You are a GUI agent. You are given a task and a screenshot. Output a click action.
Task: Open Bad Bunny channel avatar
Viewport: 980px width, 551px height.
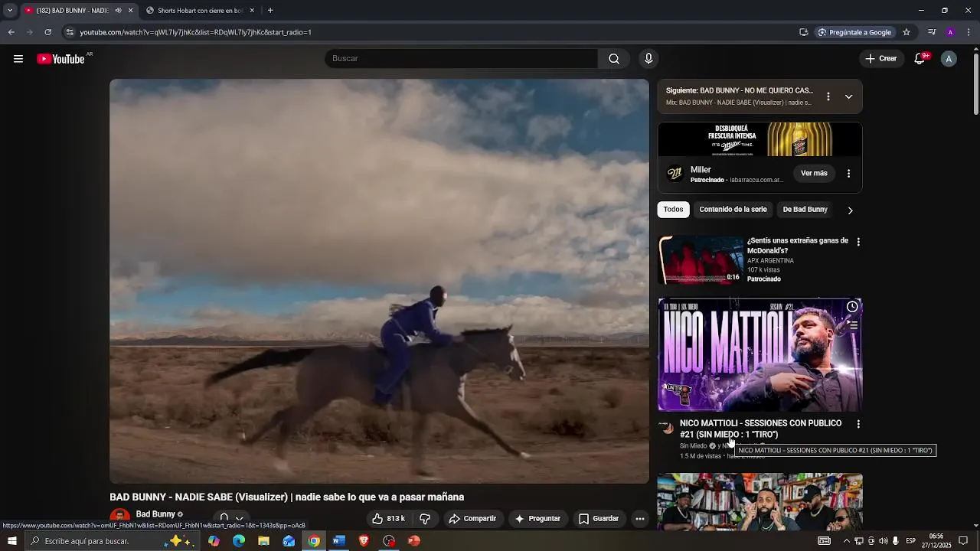pyautogui.click(x=119, y=518)
